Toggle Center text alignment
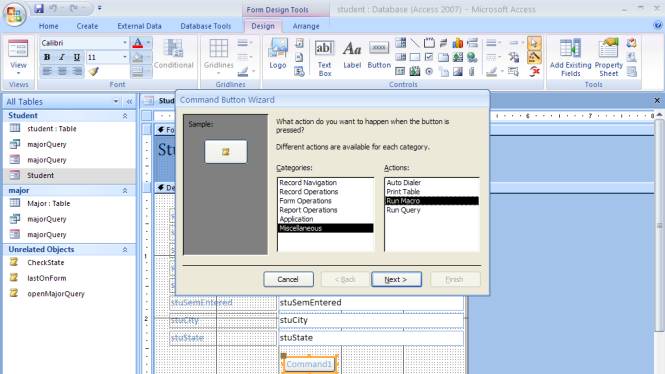 tap(62, 71)
